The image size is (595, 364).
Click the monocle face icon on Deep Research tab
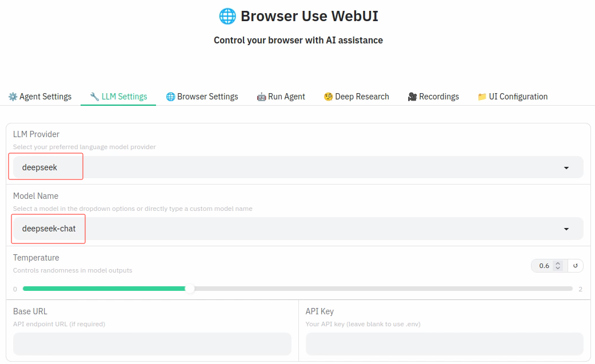click(x=328, y=97)
